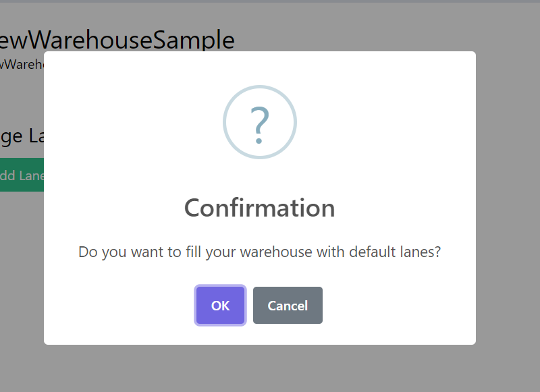Screen dimensions: 540x392
Task: Click the partially hidden Manage Lanes heading
Action: click(x=22, y=136)
